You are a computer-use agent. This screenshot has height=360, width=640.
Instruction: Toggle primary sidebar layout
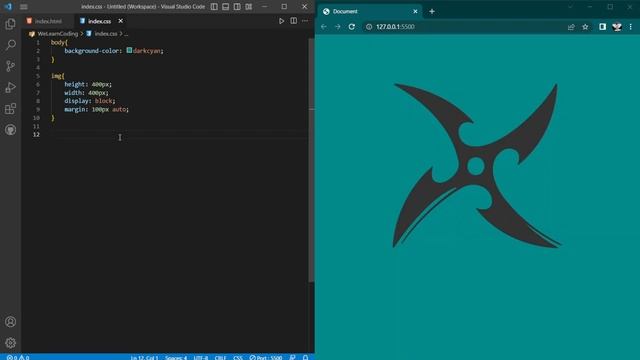[x=214, y=7]
